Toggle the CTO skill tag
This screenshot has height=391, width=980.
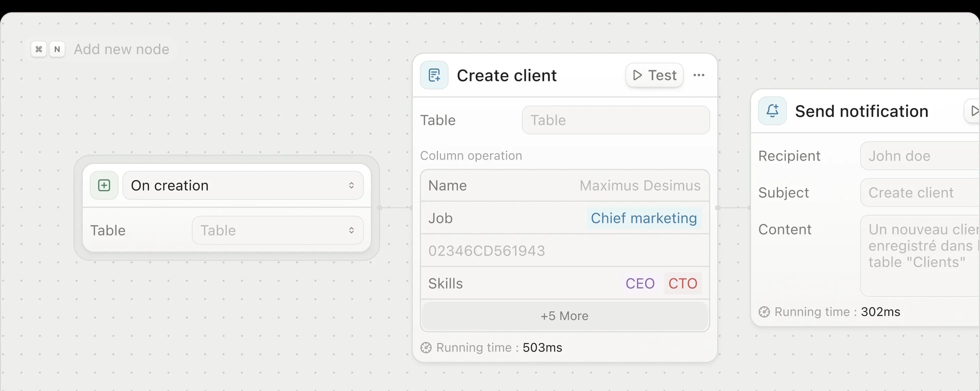coord(683,283)
